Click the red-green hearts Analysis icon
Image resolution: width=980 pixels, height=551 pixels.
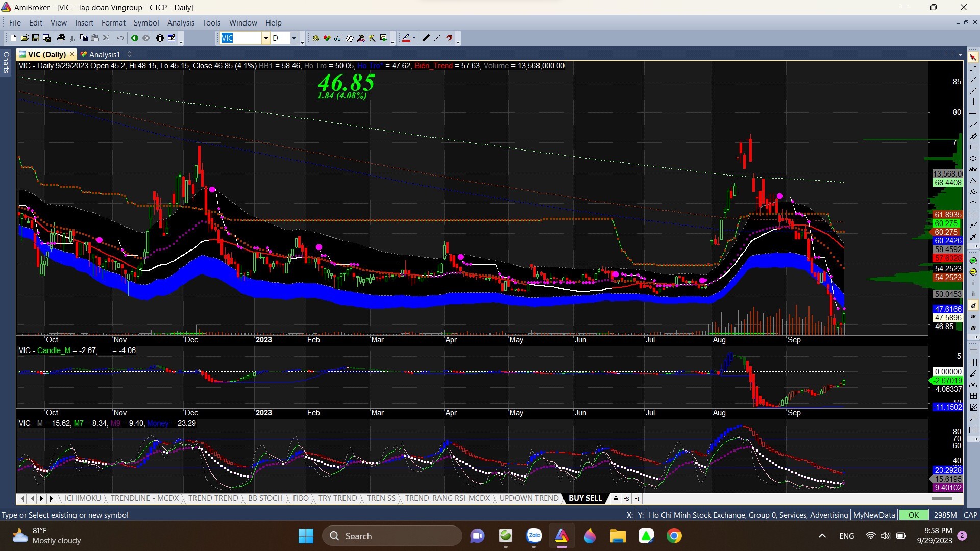point(327,38)
